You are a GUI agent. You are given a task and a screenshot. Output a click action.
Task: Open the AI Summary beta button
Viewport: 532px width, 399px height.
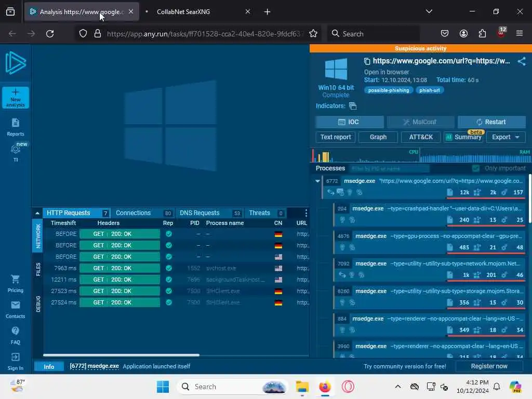[x=463, y=137]
